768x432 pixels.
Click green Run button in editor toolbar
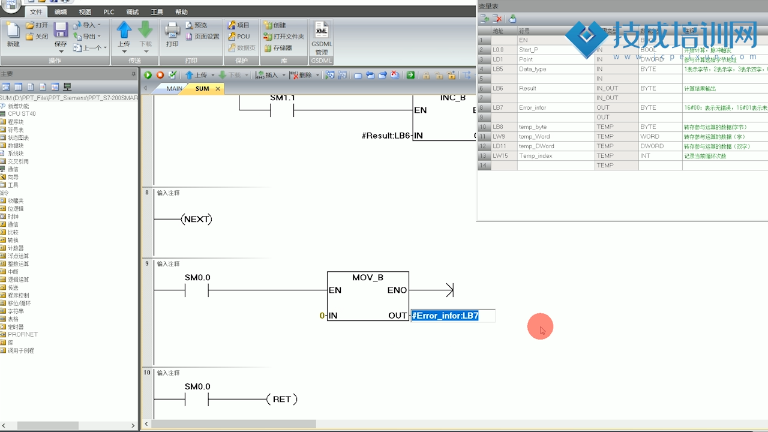(x=147, y=75)
